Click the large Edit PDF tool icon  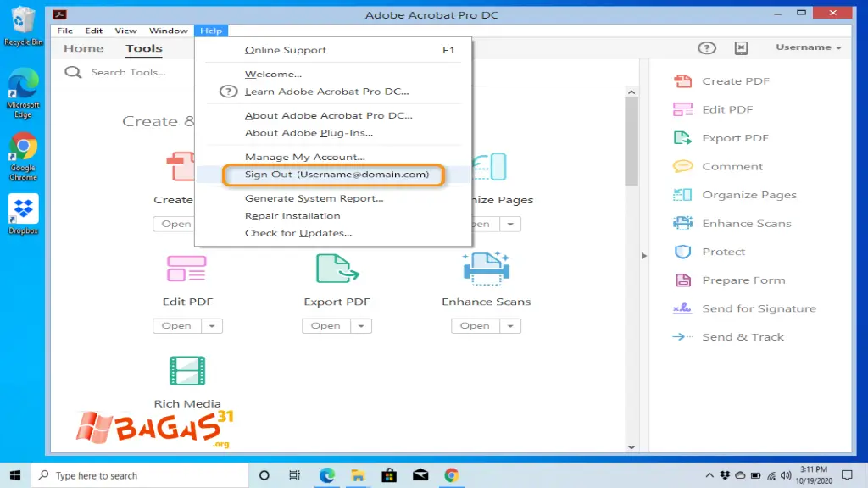point(186,269)
